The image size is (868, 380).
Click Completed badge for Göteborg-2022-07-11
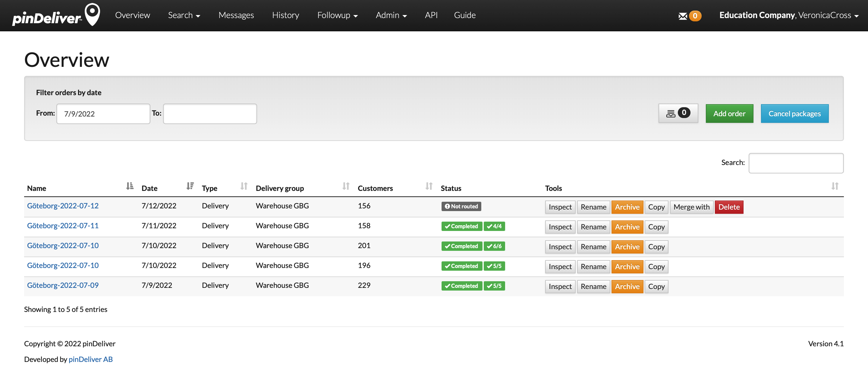click(x=462, y=226)
